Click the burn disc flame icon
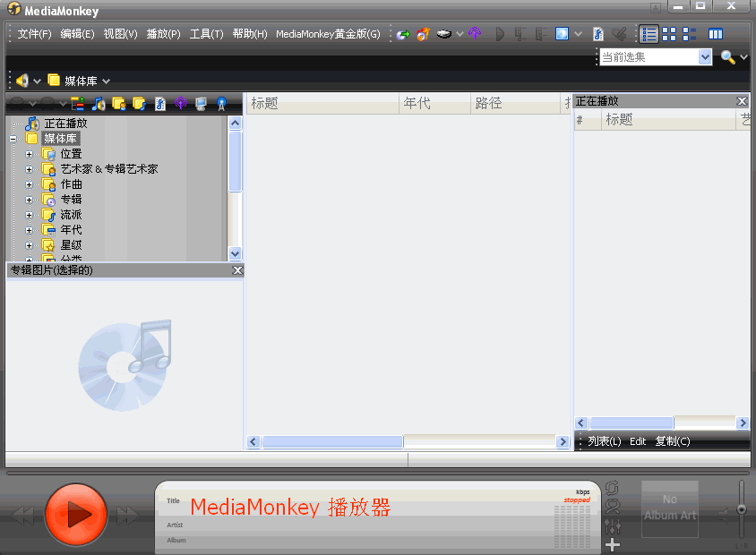The height and width of the screenshot is (555, 756). click(423, 34)
